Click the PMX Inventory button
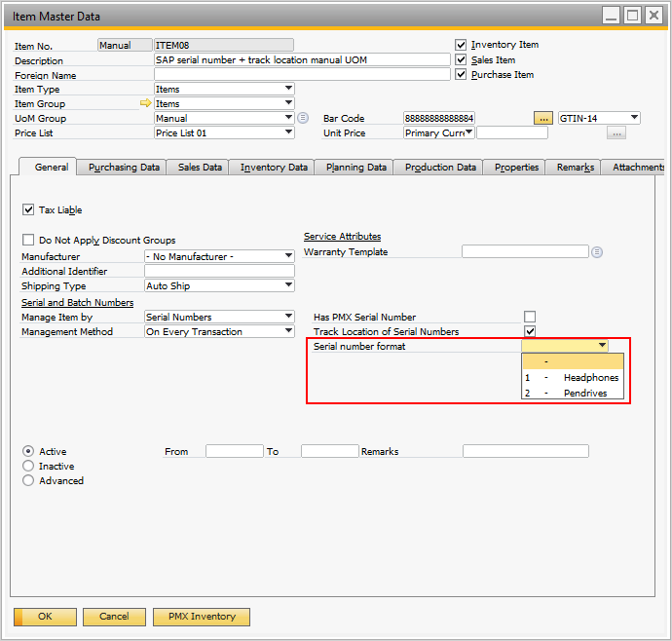 (x=202, y=617)
